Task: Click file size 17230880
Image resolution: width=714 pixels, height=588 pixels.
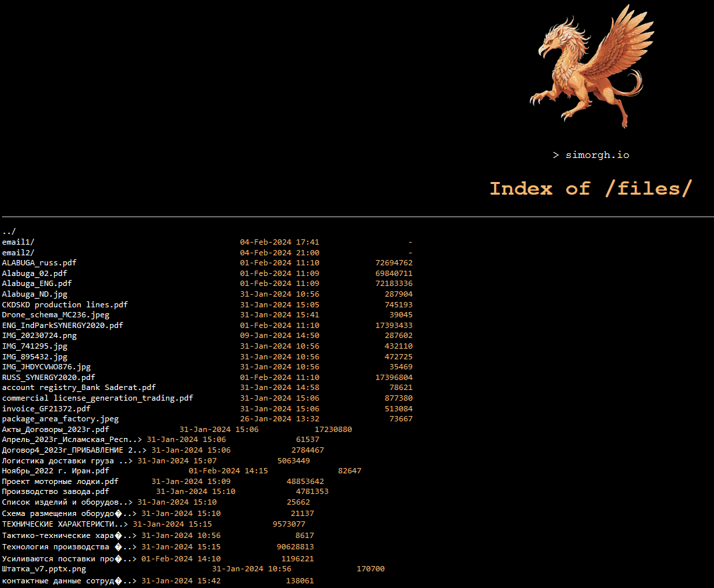Action: 333,429
